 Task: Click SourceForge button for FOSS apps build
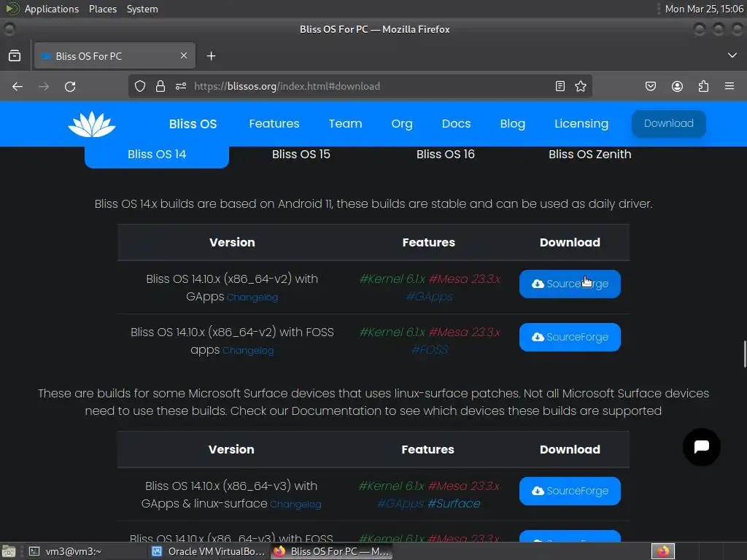570,337
